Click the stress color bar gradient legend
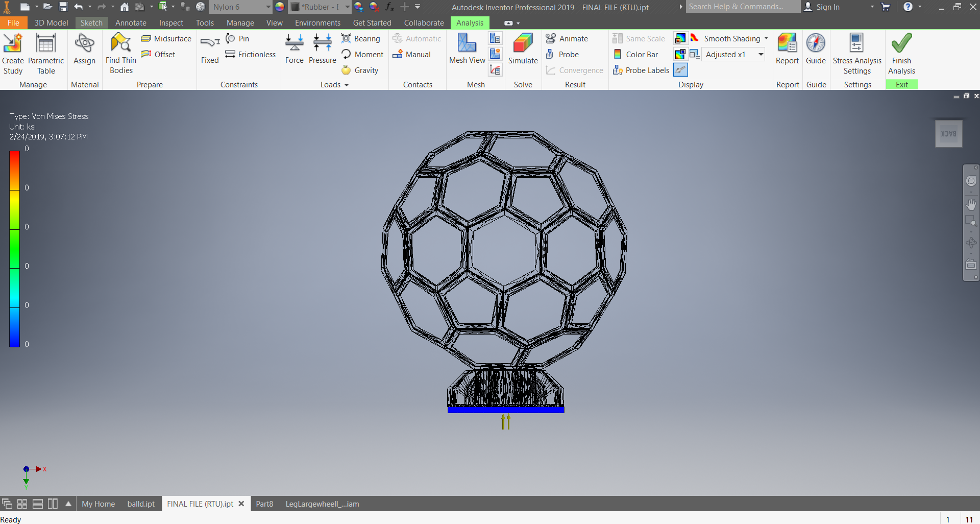The height and width of the screenshot is (524, 980). 14,249
